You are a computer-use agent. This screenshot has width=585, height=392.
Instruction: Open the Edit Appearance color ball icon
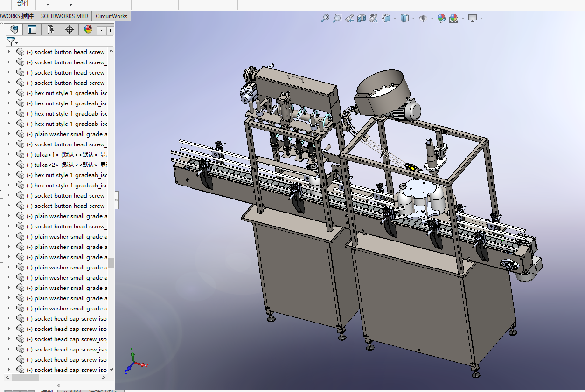click(x=441, y=18)
